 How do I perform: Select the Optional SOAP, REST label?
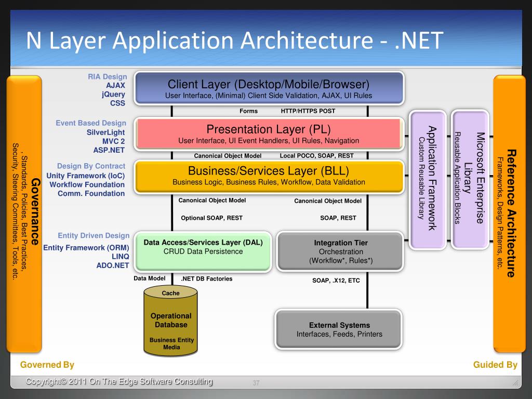(x=212, y=218)
